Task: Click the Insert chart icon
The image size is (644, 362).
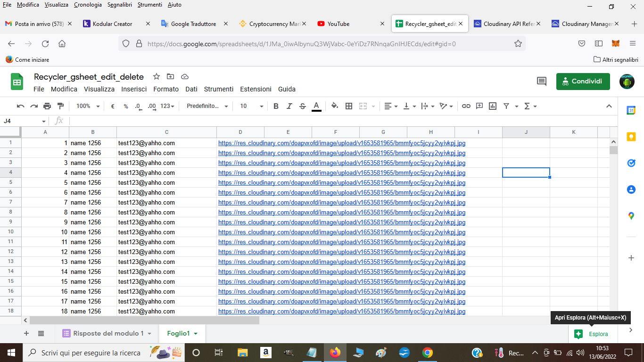Action: tap(493, 106)
